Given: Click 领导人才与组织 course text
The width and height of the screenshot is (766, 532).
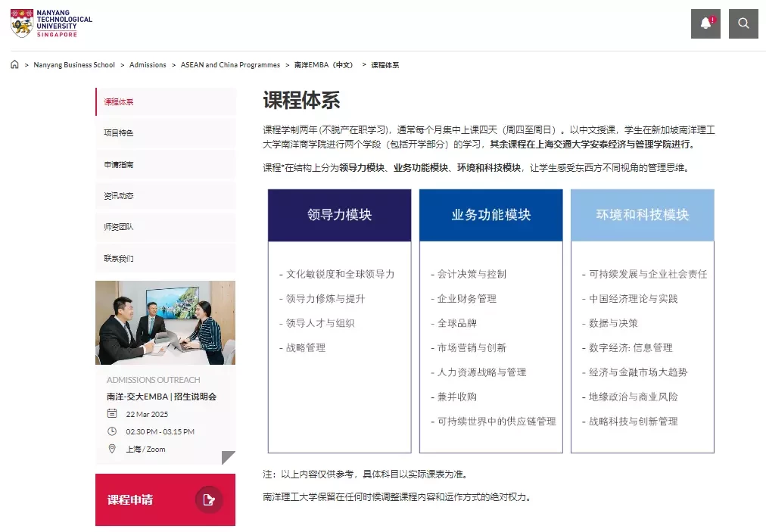Looking at the screenshot, I should [x=320, y=323].
